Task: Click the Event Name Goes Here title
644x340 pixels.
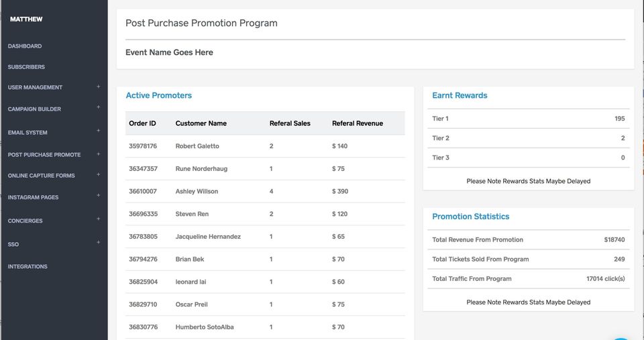Action: [x=169, y=52]
